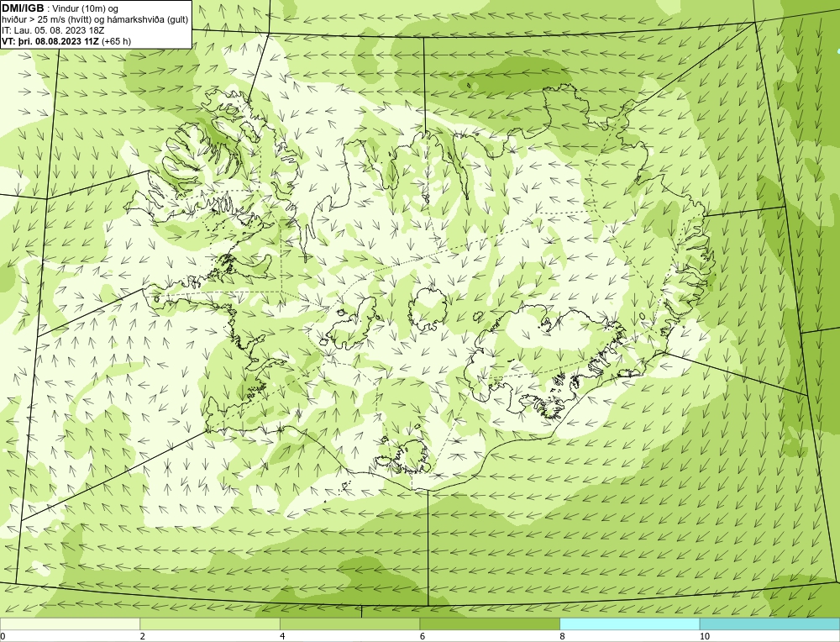Click the 'DMI/IGB' model title text
Screen dimensions: 840x642
pyautogui.click(x=23, y=8)
